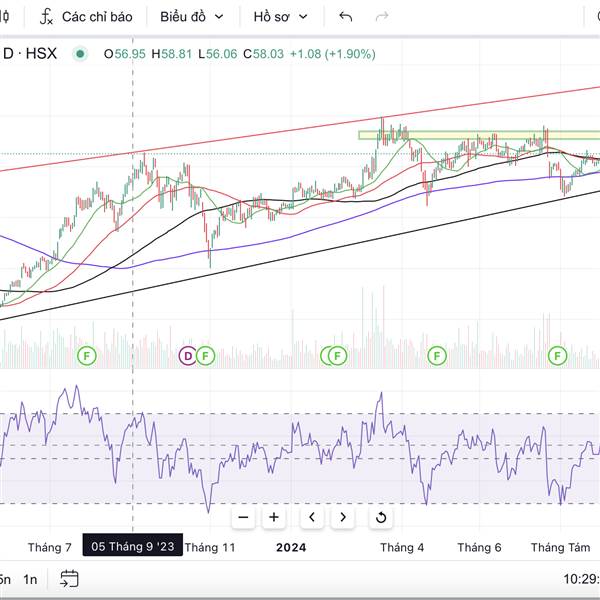Screen dimensions: 600x600
Task: Toggle the green market status dot
Action: (x=81, y=53)
